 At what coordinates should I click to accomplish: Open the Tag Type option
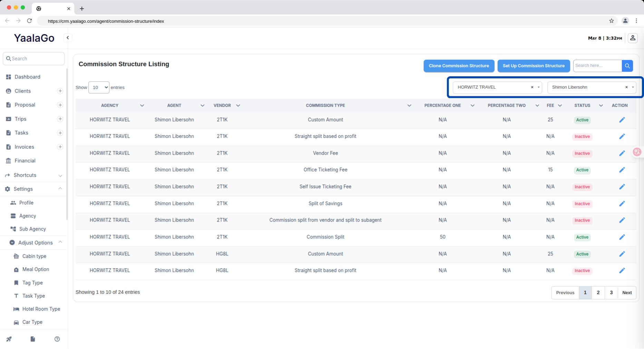[32, 283]
